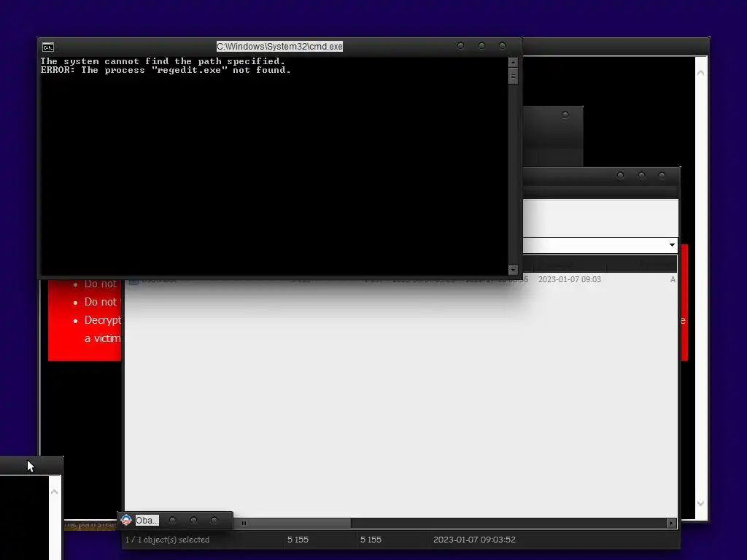Click the cmd scrollbar down arrow
747x560 pixels.
coord(513,270)
